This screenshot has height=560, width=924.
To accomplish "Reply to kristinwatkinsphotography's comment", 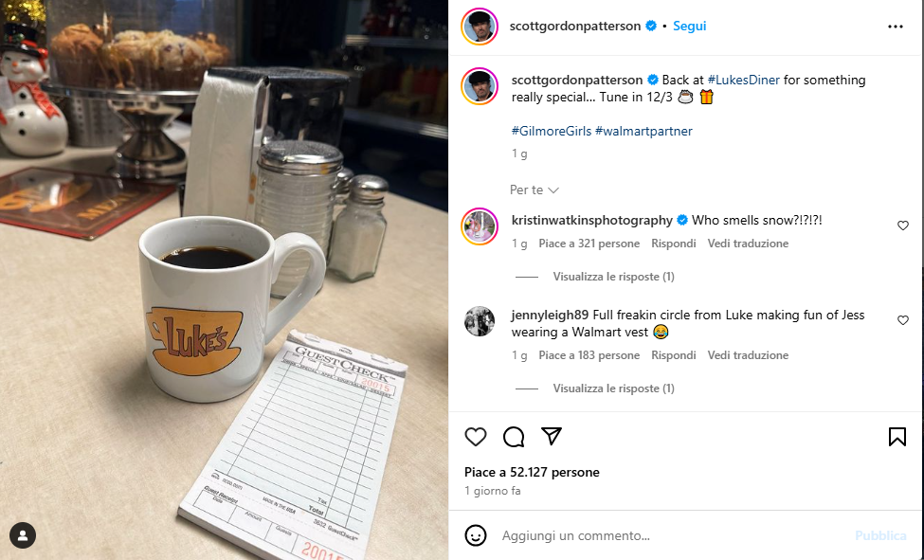I will tap(674, 244).
